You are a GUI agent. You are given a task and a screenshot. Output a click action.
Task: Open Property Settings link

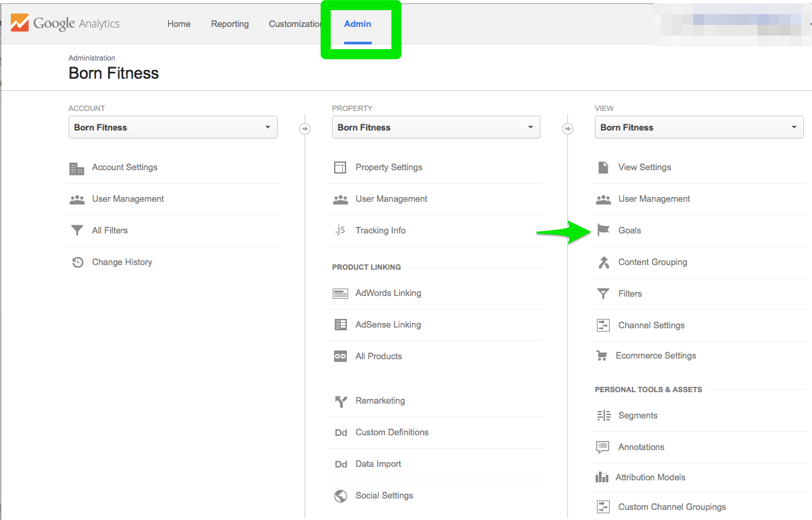(x=389, y=168)
